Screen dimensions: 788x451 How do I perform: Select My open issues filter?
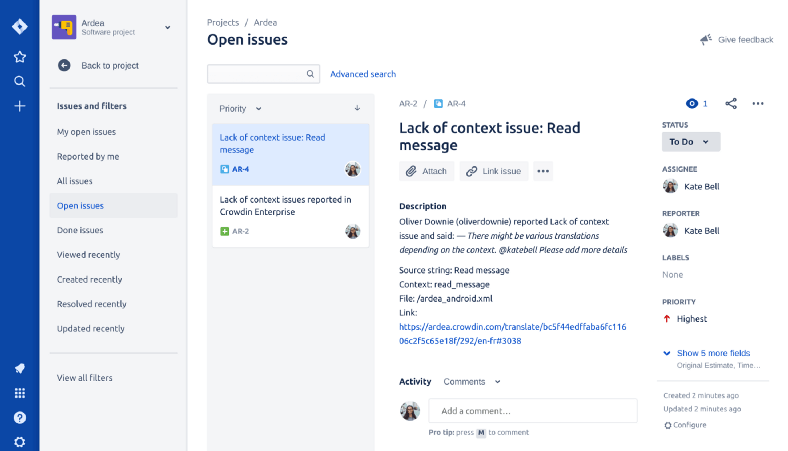86,132
